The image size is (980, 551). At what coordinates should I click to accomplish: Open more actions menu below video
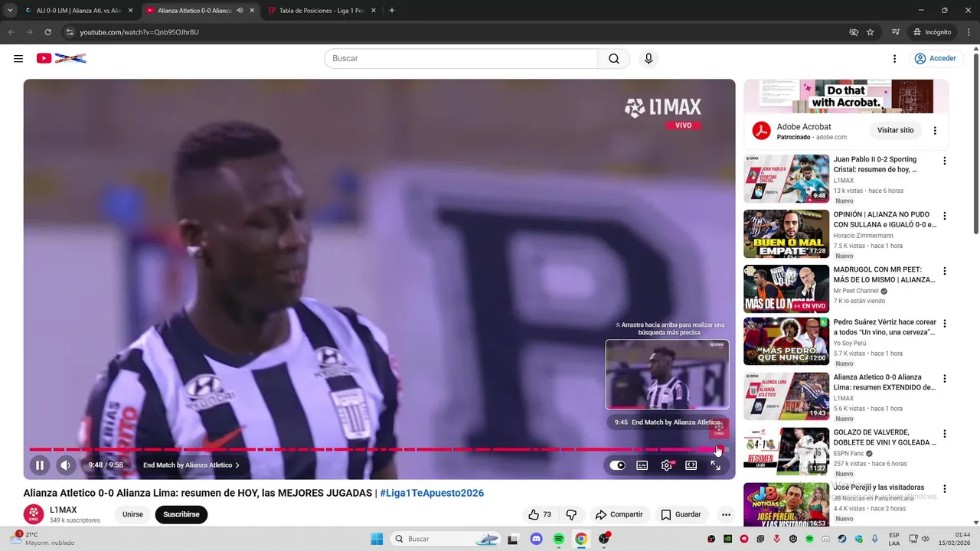[726, 514]
